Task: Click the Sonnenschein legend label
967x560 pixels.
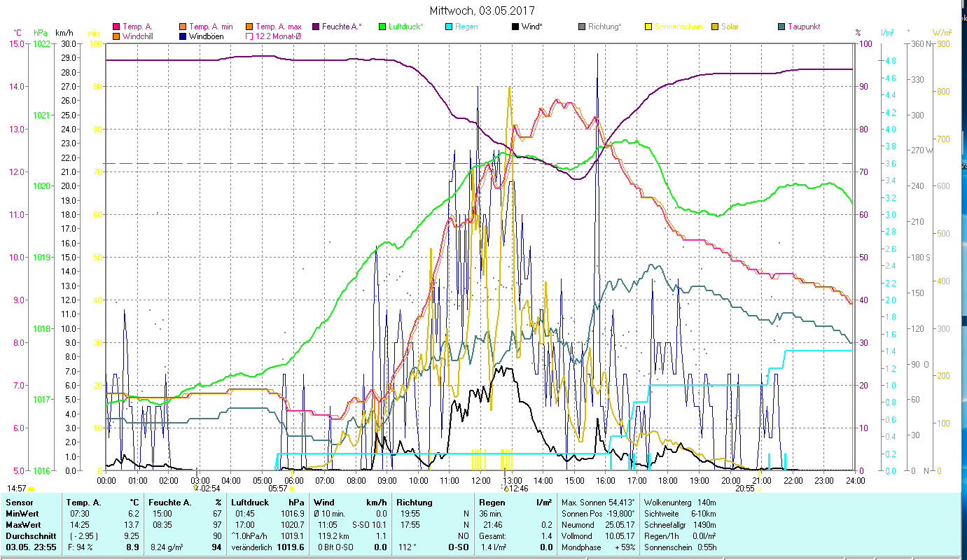Action: click(x=679, y=27)
